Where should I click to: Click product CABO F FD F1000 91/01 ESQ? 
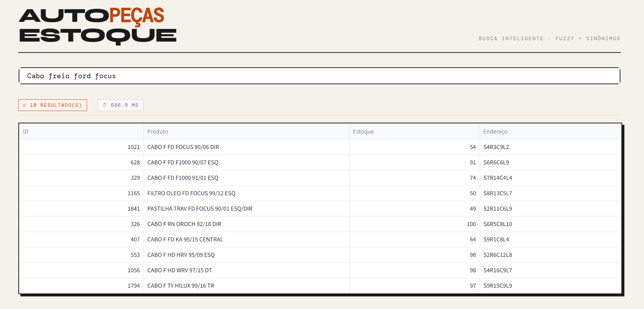pyautogui.click(x=183, y=178)
